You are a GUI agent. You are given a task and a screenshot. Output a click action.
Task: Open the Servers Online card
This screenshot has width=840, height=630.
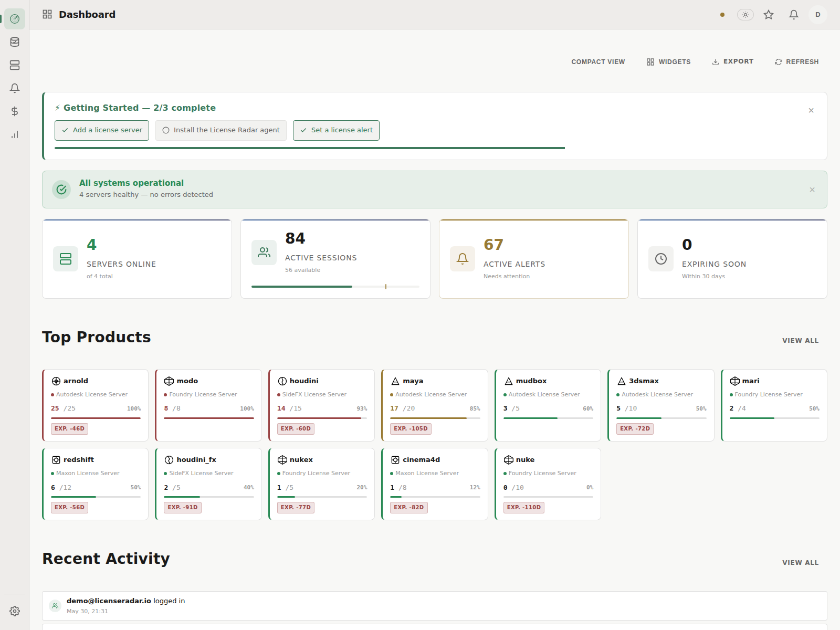click(x=137, y=259)
